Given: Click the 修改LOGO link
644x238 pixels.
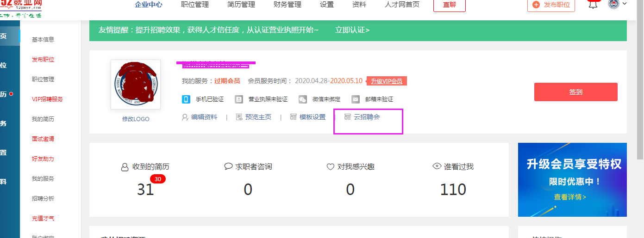Looking at the screenshot, I should (x=136, y=119).
